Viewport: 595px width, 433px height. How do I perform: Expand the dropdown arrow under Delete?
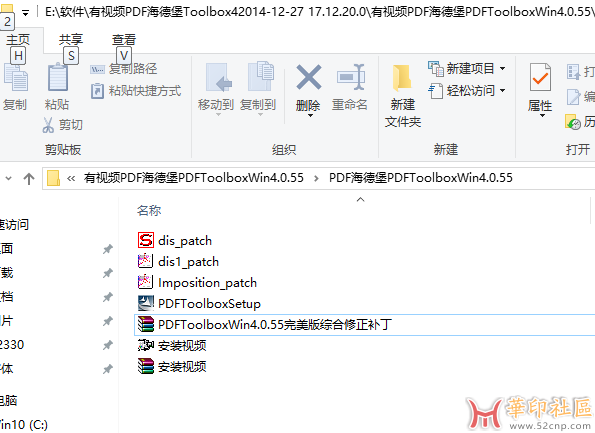(310, 115)
